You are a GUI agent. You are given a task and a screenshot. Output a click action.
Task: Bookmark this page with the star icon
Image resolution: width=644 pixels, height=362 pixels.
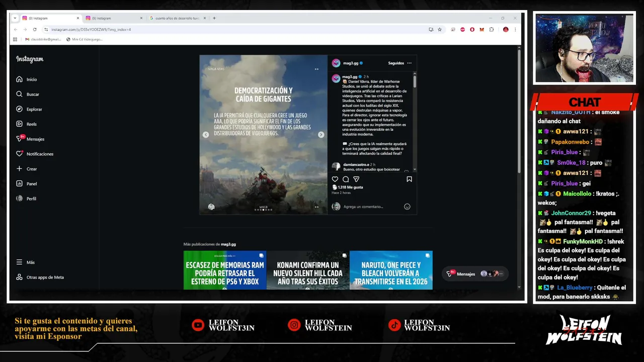pyautogui.click(x=440, y=30)
